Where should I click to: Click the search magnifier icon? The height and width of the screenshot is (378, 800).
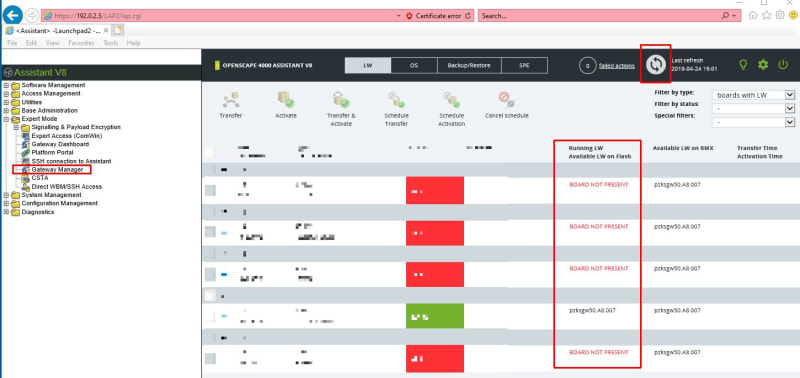click(x=726, y=16)
